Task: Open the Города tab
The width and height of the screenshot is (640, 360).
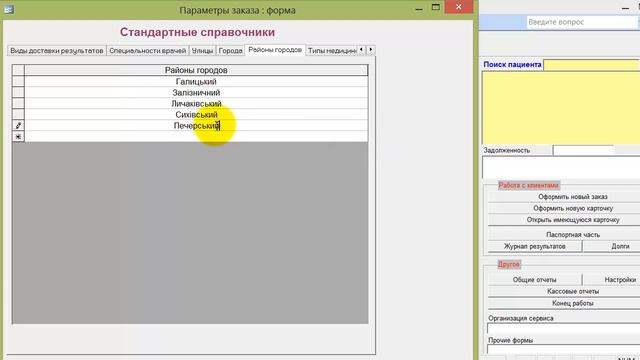Action: 231,51
